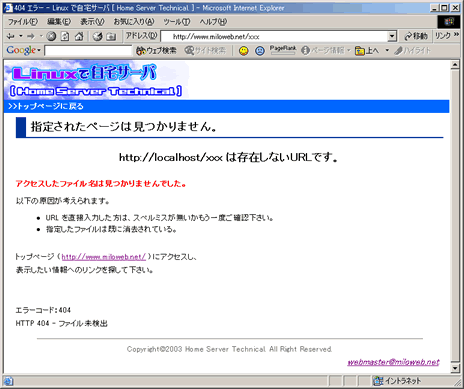Open the ファイル(F) menu
Viewport: 464px width, 389px height.
(x=23, y=22)
